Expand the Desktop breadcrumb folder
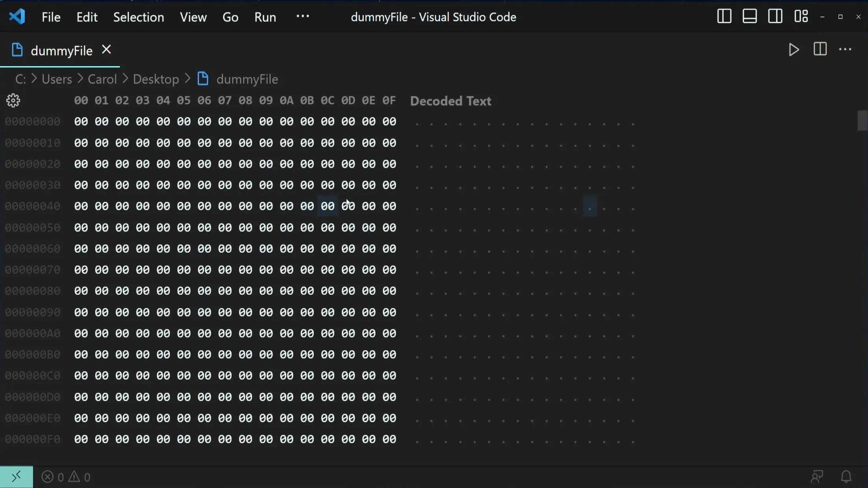Viewport: 868px width, 488px height. point(156,79)
